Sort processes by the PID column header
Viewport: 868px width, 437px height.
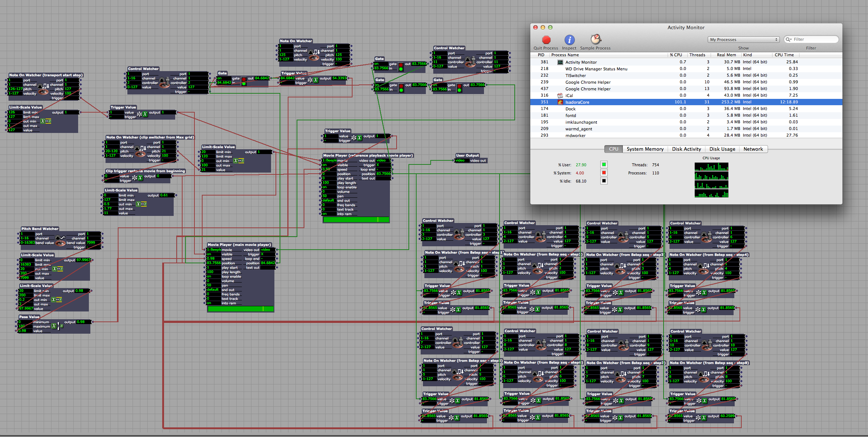click(541, 55)
